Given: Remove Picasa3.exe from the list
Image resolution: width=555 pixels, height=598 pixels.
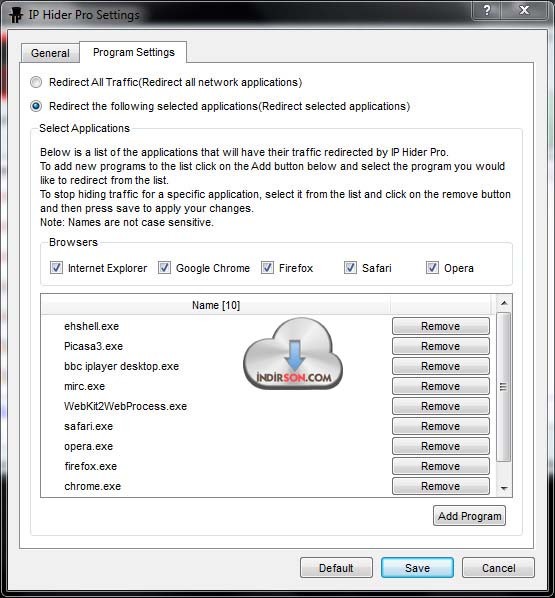Looking at the screenshot, I should (x=441, y=346).
